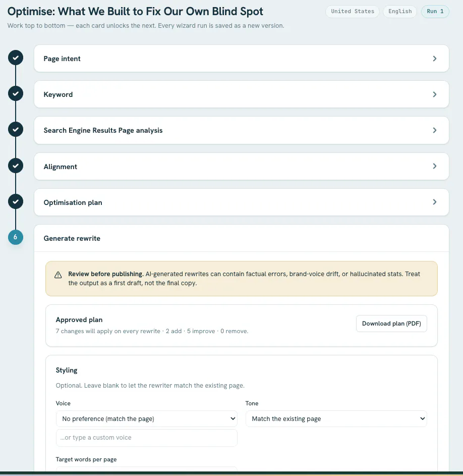Download plan as PDF

(x=391, y=324)
